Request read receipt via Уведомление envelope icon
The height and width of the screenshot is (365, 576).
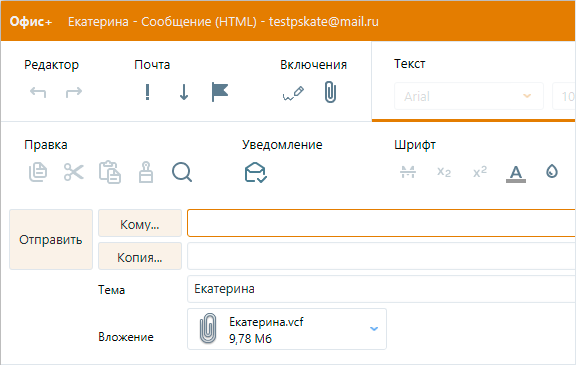click(256, 172)
